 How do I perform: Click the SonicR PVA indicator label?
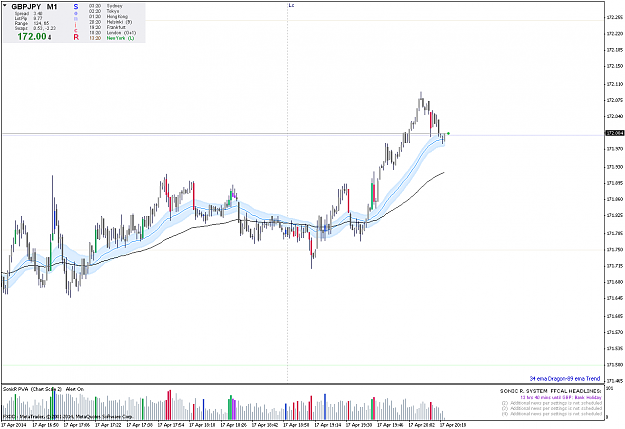(43, 389)
